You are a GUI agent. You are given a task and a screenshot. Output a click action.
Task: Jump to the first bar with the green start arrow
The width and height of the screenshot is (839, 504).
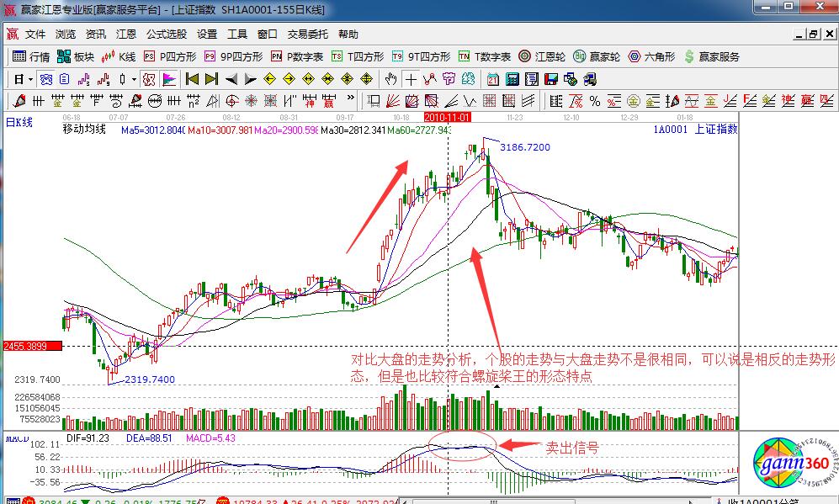[192, 79]
